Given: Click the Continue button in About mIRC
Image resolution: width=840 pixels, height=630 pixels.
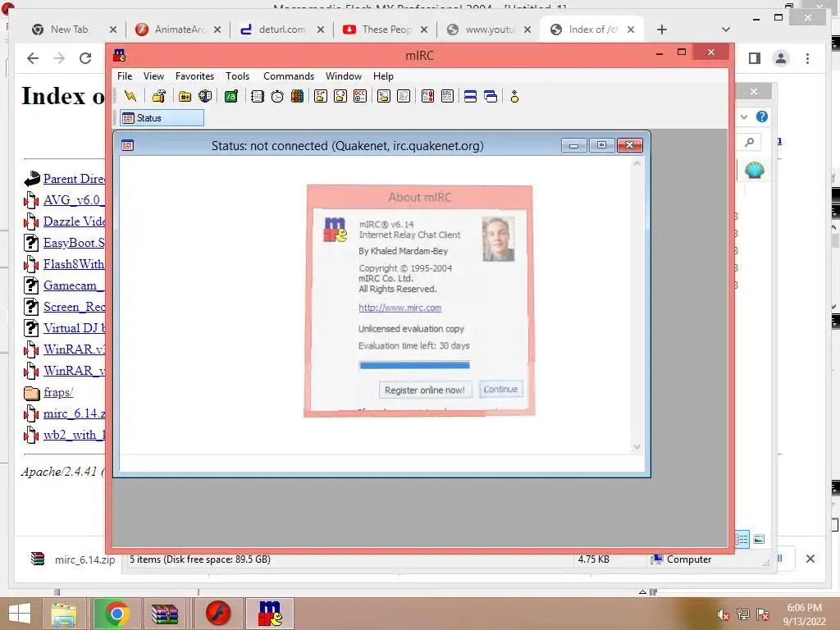Looking at the screenshot, I should [x=500, y=390].
